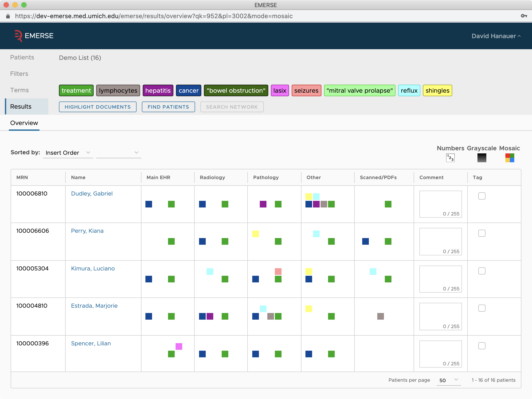Click the EMERSE logo

tap(33, 36)
